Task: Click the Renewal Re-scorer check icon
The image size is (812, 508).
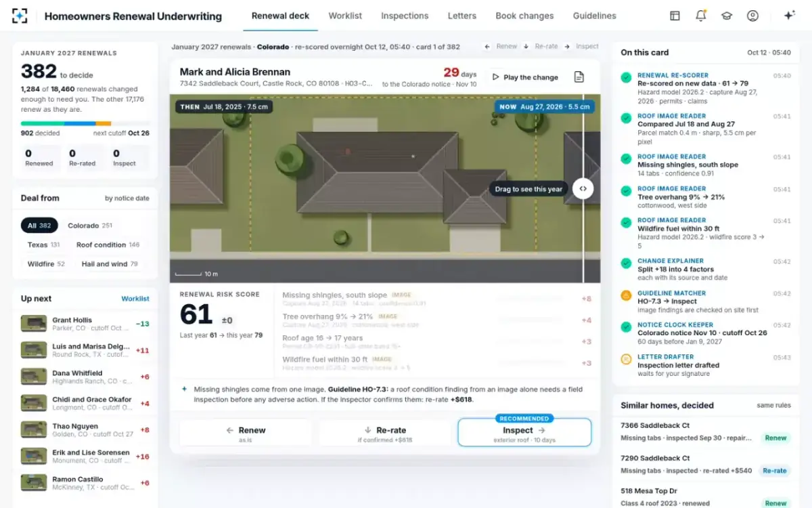Action: coord(627,78)
